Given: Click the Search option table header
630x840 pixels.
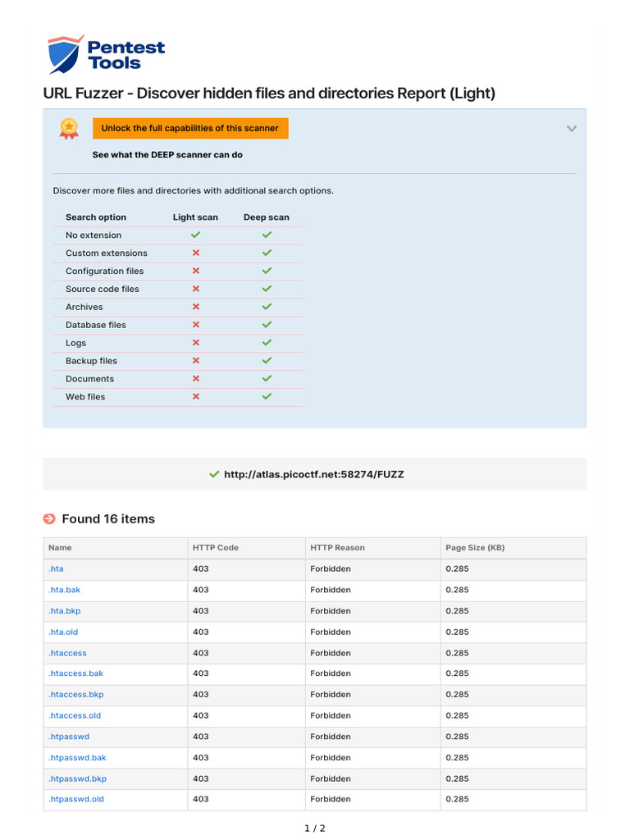Looking at the screenshot, I should coord(96,217).
